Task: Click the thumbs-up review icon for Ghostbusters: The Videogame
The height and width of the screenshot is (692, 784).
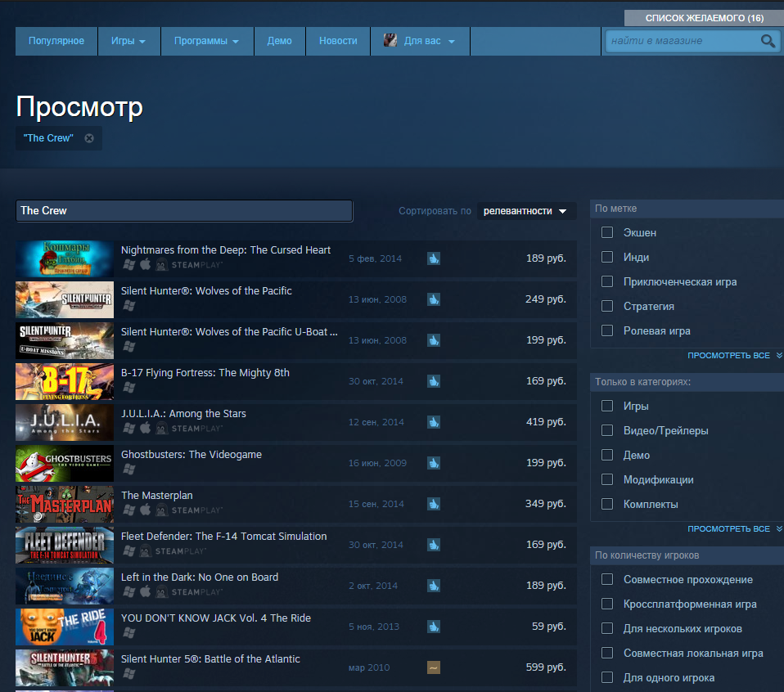Action: point(434,463)
